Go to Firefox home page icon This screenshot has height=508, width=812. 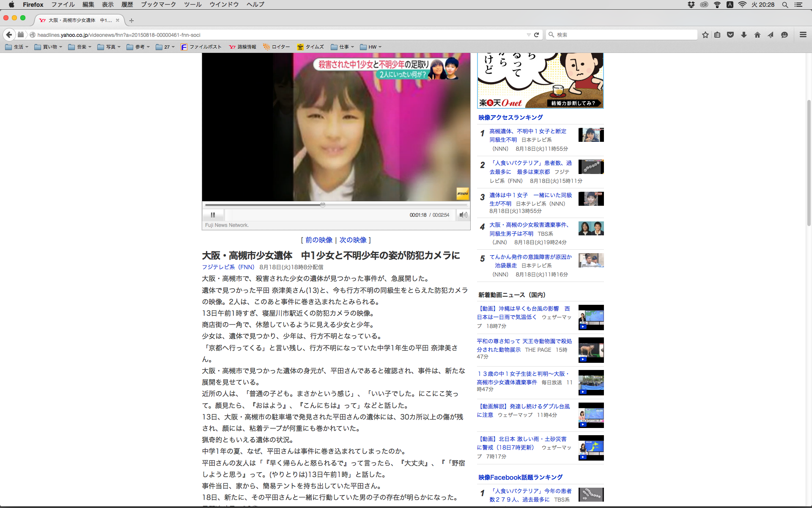coord(757,35)
